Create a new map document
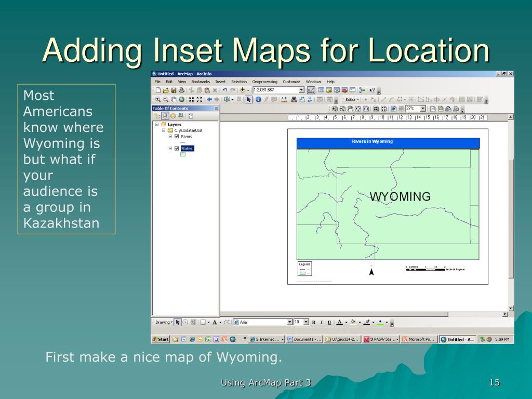 [x=158, y=90]
